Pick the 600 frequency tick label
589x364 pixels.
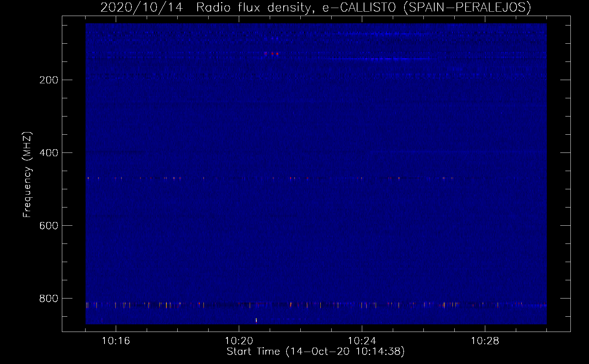(x=49, y=226)
